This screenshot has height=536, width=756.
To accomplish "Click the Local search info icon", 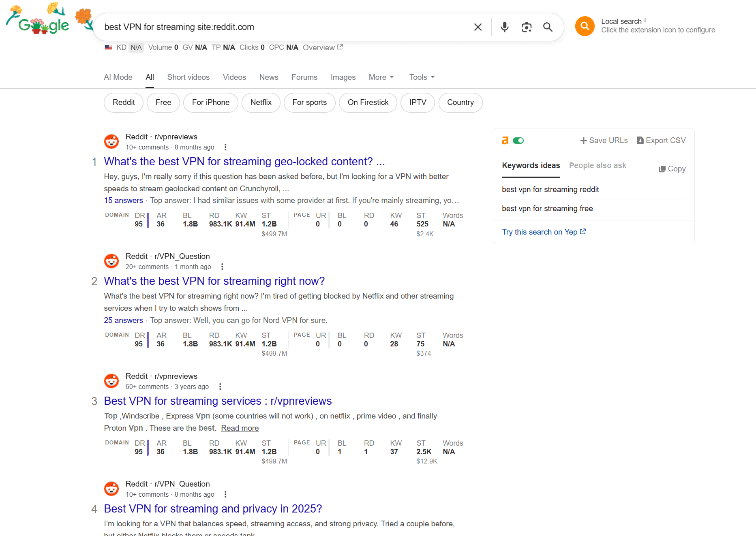I will click(x=645, y=20).
